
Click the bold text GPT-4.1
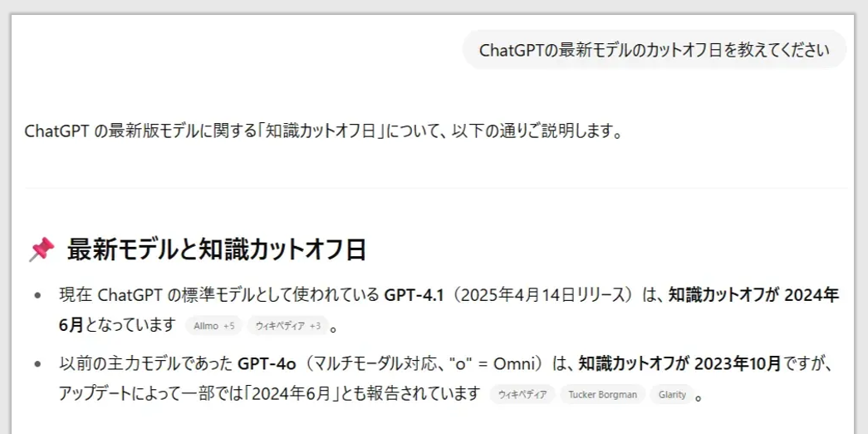(x=414, y=295)
